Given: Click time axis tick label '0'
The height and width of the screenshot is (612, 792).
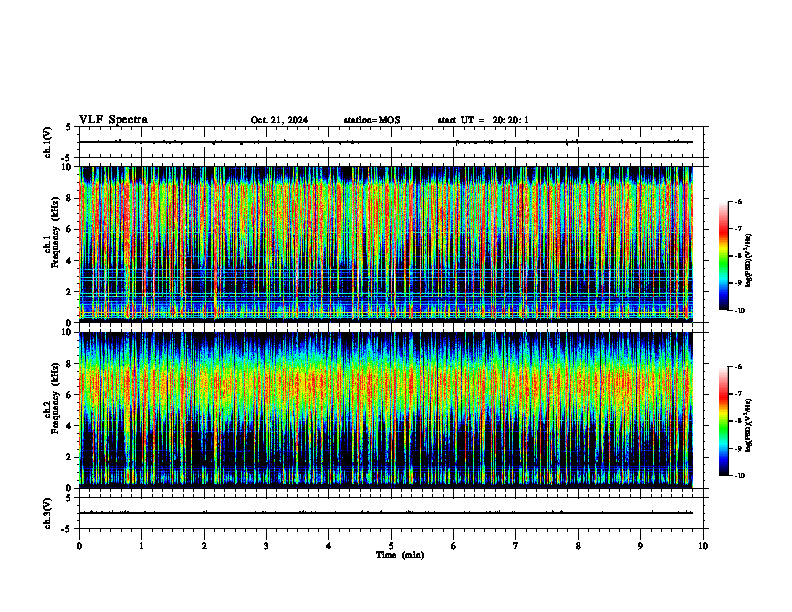Looking at the screenshot, I should 79,546.
